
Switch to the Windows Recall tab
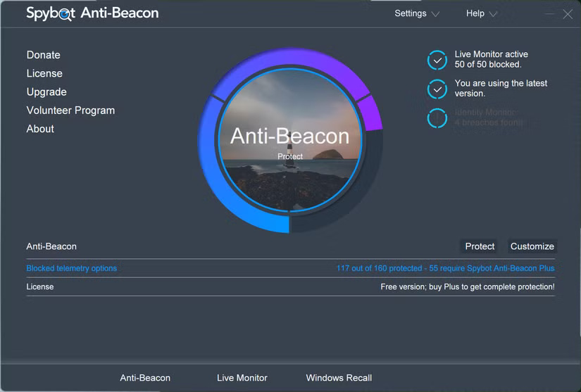(339, 378)
